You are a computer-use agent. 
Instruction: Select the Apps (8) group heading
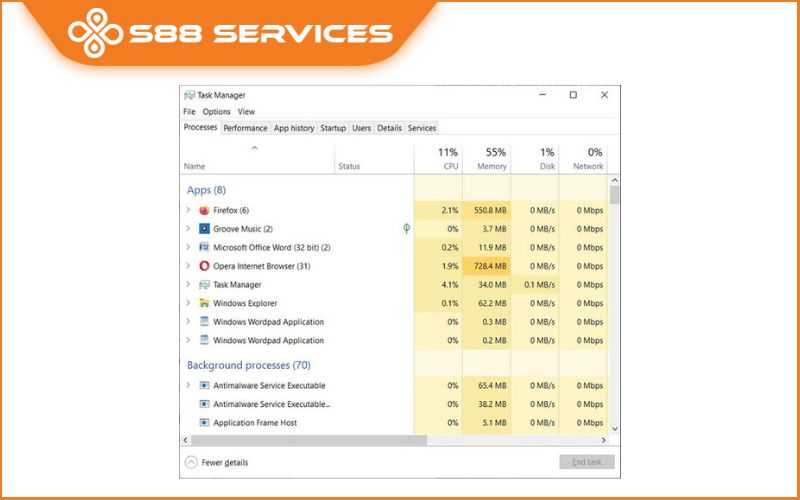click(x=206, y=190)
